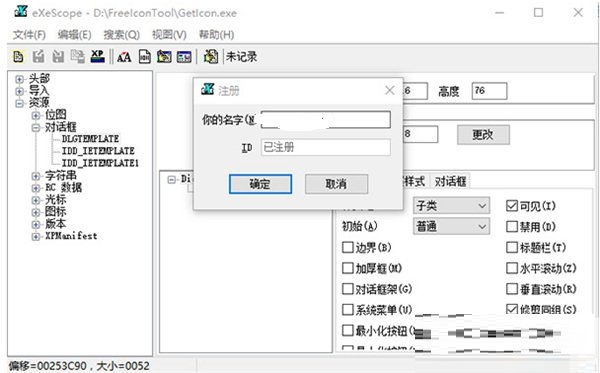
Task: Click status bar text 偏移=00253C90
Action: pyautogui.click(x=47, y=366)
